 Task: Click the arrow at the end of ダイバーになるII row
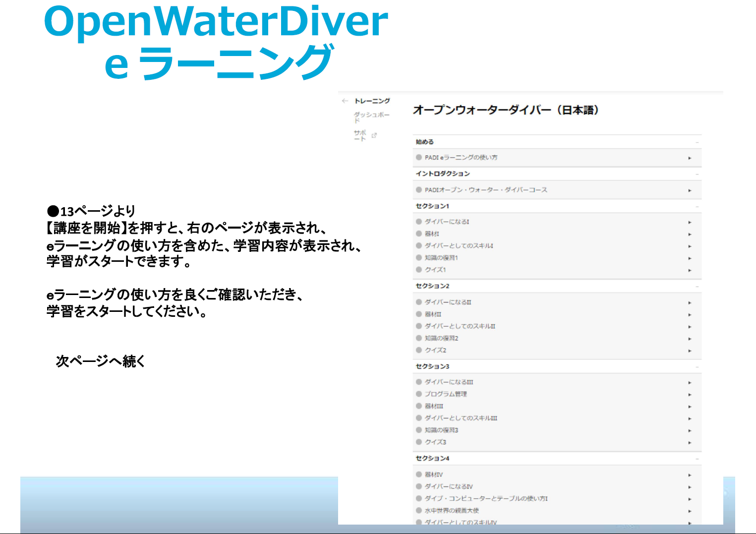pyautogui.click(x=690, y=302)
